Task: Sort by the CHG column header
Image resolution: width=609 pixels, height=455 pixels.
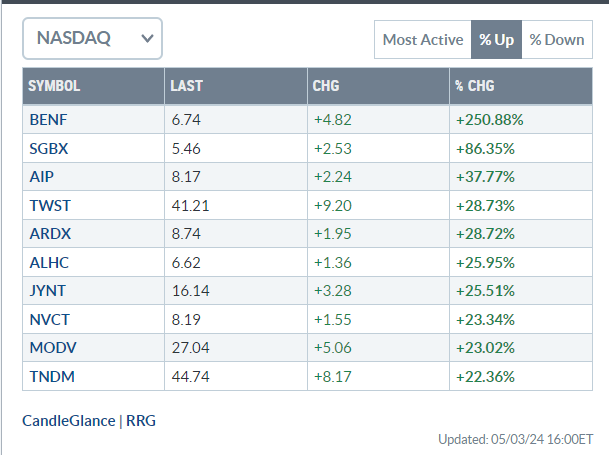Action: coord(326,86)
